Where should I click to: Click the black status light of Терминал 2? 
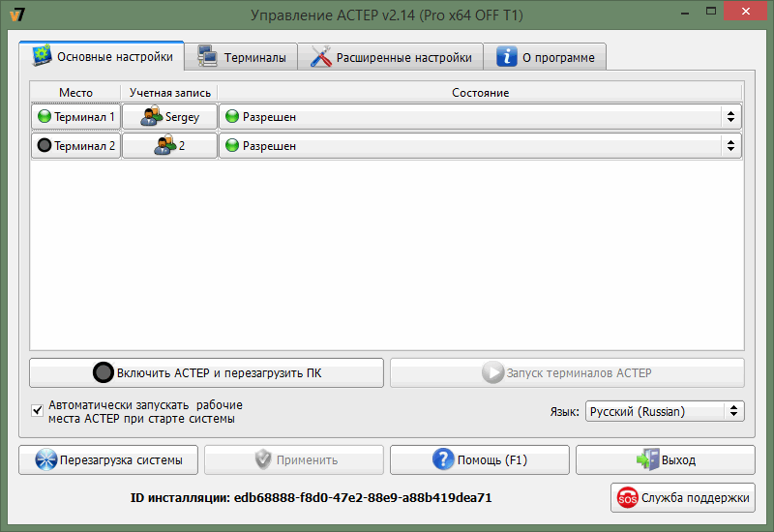coord(44,146)
